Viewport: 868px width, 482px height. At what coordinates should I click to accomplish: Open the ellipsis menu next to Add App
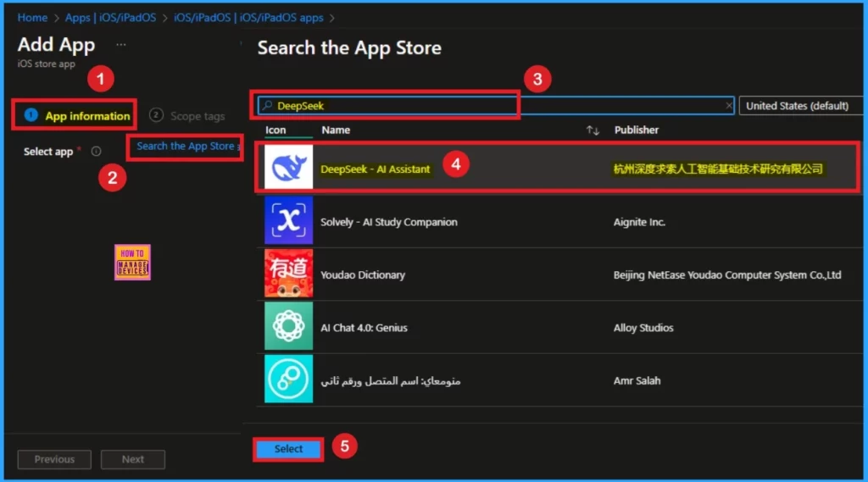120,44
